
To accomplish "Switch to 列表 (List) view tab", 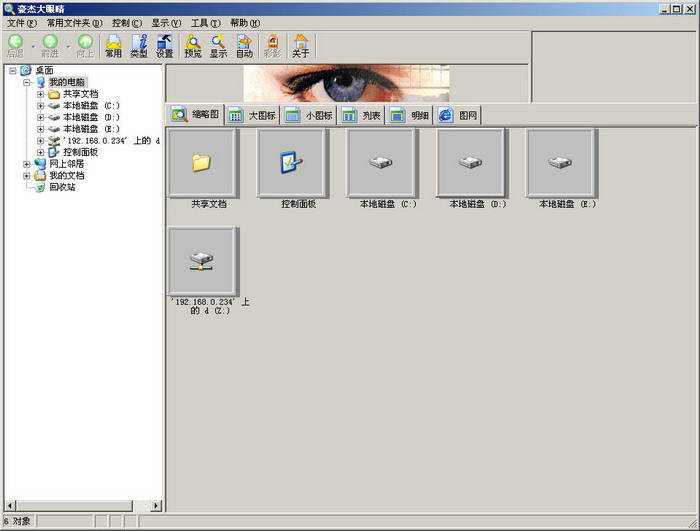I will coord(362,116).
